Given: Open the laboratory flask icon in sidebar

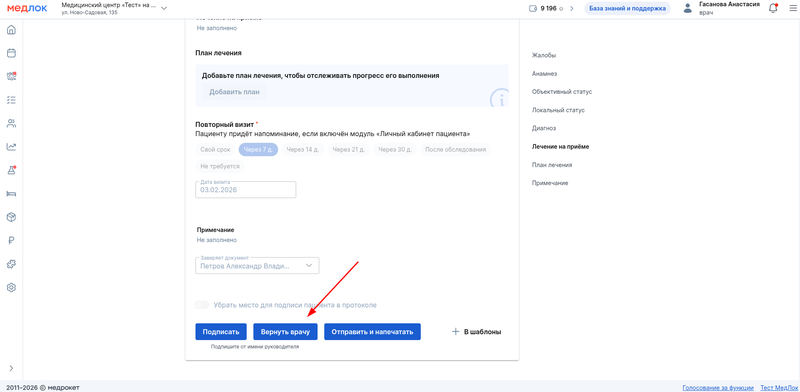Looking at the screenshot, I should pyautogui.click(x=11, y=170).
